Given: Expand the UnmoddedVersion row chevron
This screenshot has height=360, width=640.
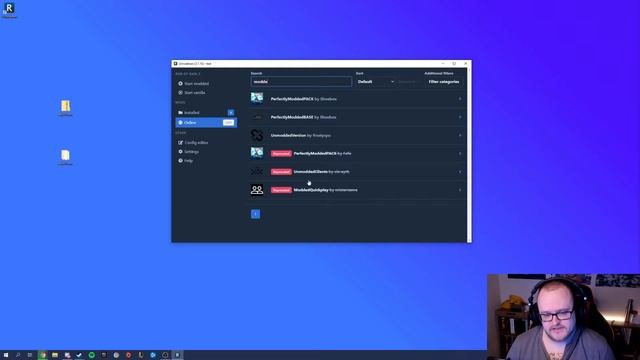Looking at the screenshot, I should [460, 135].
